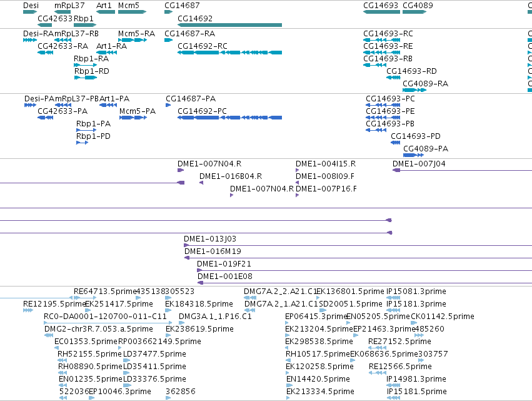Click the CG14693-RC transcript
Screen dimensions: 532x401
(x=382, y=40)
